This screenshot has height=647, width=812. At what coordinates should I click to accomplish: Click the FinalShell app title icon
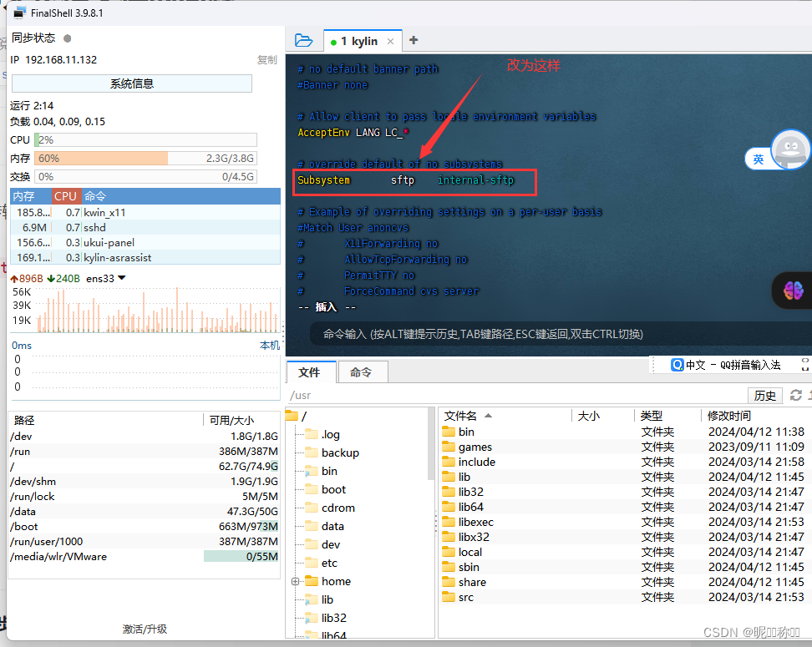[20, 13]
